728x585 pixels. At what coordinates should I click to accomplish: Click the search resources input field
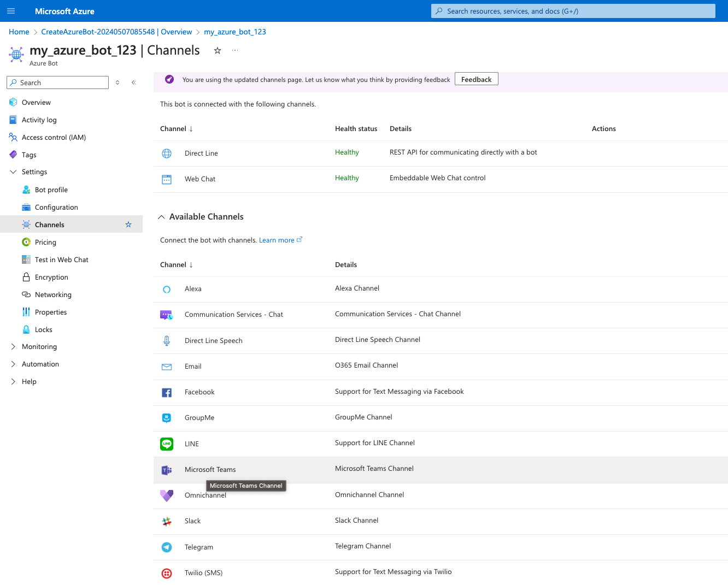(x=573, y=11)
